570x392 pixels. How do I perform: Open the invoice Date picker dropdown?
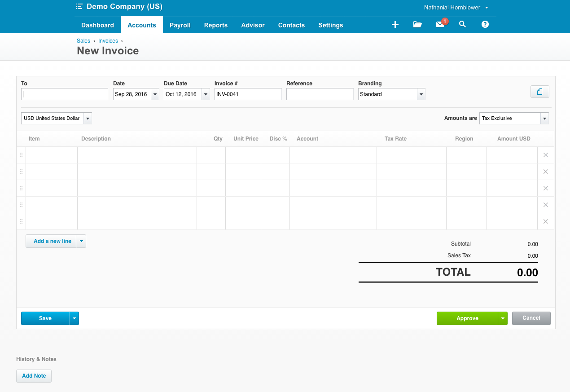(x=155, y=94)
